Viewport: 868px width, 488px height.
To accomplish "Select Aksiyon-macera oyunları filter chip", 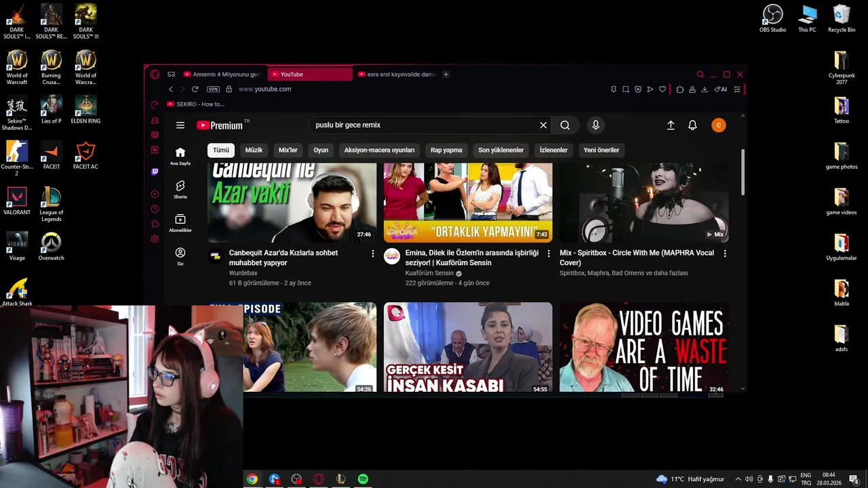I will (x=379, y=150).
